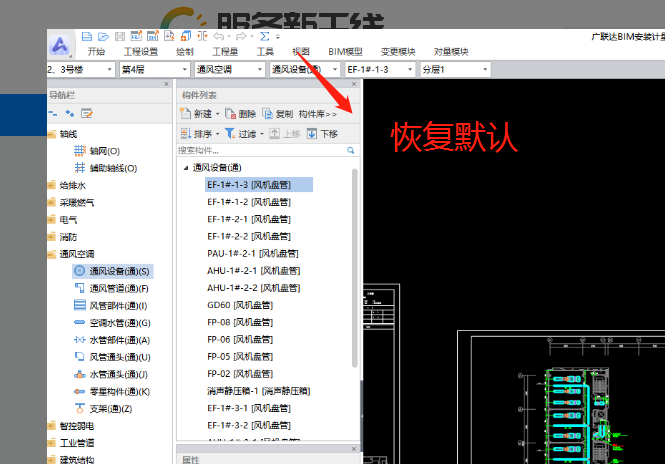Open the 工具 ribbon tab
Viewport: 665px width, 464px height.
click(x=265, y=52)
